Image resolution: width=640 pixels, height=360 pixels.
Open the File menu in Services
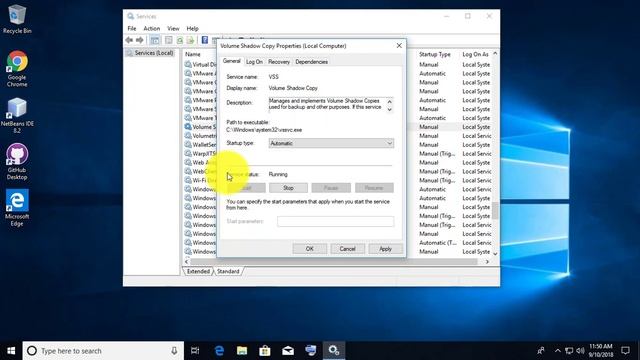(132, 29)
